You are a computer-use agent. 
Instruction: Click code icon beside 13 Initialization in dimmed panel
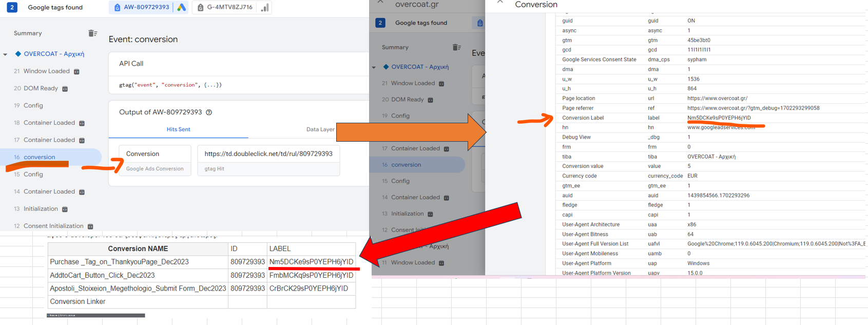(430, 214)
